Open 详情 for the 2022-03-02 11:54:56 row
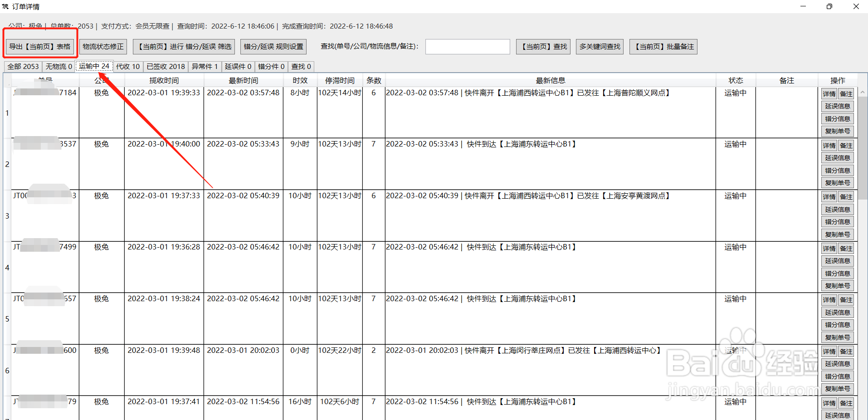The height and width of the screenshot is (420, 868). [x=829, y=403]
